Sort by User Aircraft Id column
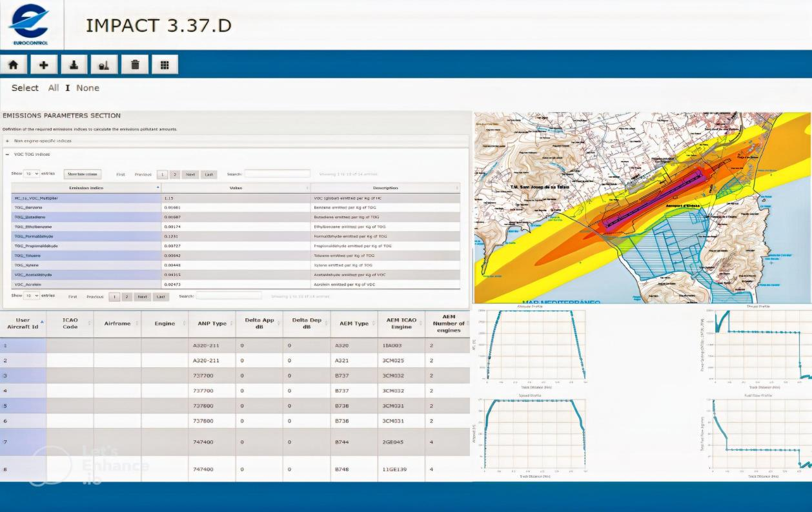Image resolution: width=812 pixels, height=512 pixels. (x=23, y=323)
